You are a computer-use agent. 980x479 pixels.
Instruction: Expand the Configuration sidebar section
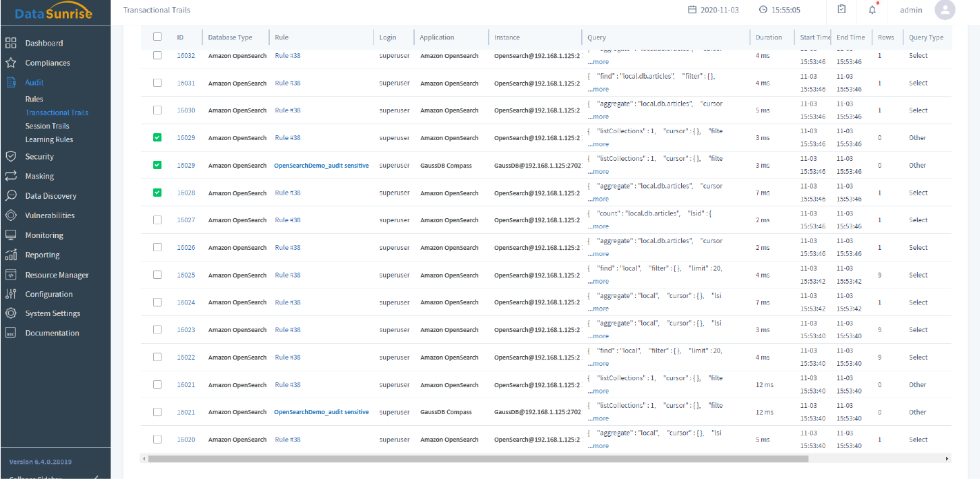48,294
